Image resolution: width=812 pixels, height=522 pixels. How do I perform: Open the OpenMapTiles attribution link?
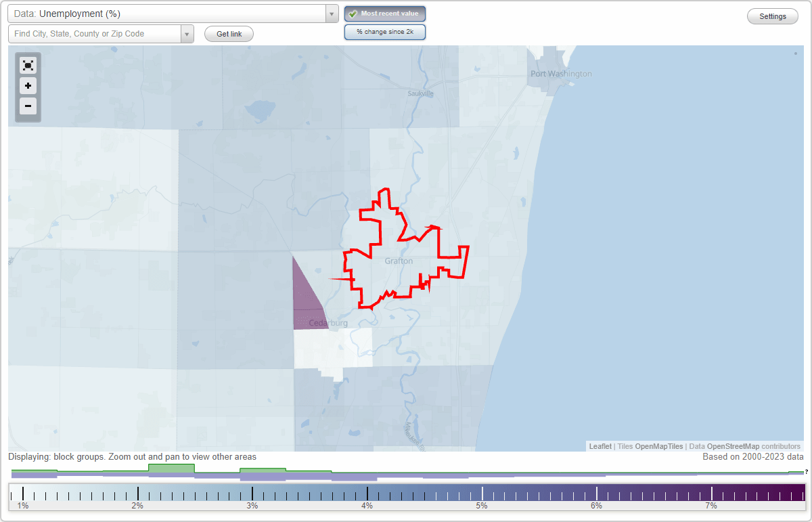point(660,446)
